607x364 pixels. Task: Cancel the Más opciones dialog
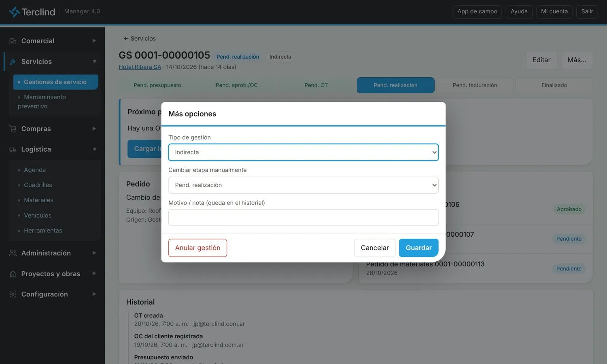(x=375, y=248)
